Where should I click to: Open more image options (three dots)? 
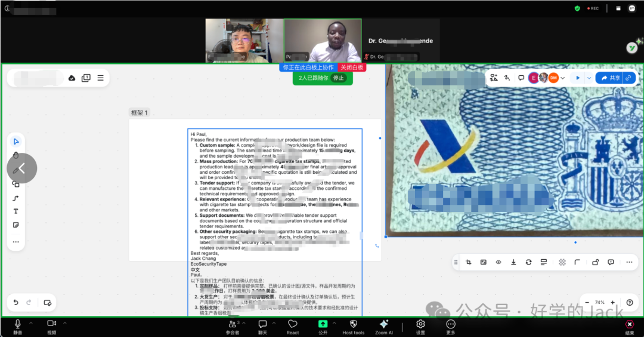point(629,262)
